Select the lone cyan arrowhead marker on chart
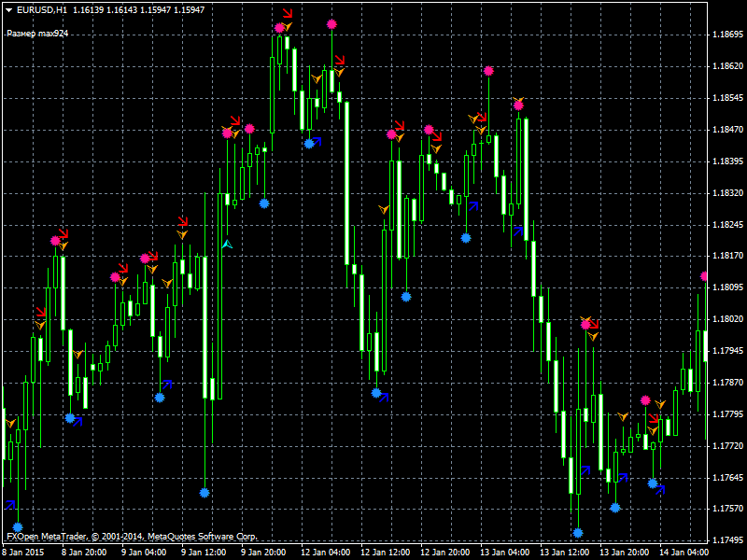The height and width of the screenshot is (560, 747). [x=227, y=245]
